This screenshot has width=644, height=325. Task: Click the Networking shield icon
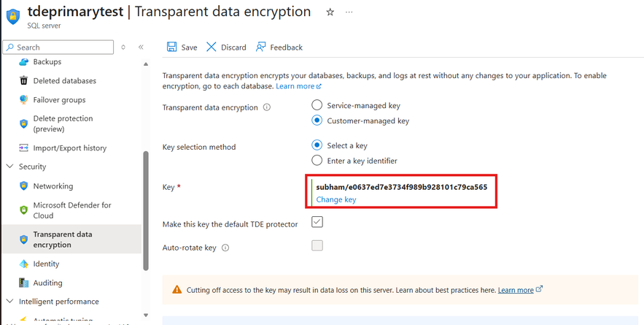tap(24, 186)
